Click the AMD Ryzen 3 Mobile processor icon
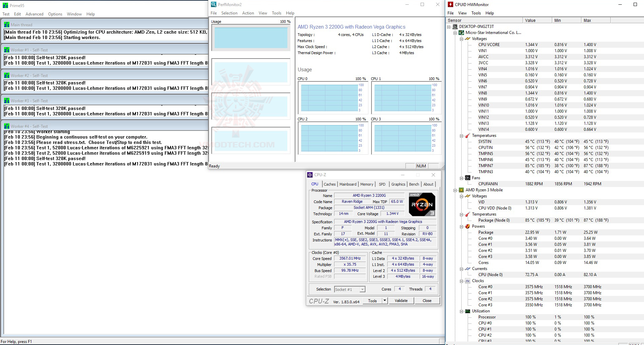The height and width of the screenshot is (345, 644). coord(461,190)
